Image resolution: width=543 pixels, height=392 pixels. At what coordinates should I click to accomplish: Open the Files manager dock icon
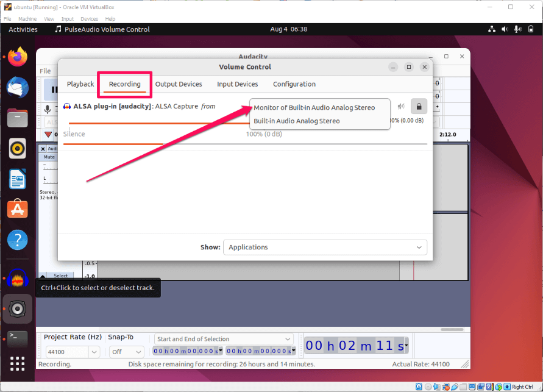[x=17, y=118]
